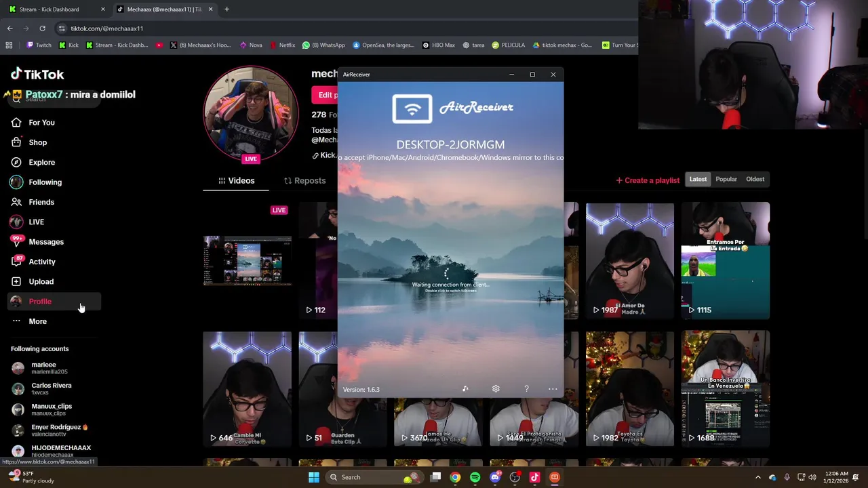
Task: Open clock and date in taskbar
Action: pos(835,477)
